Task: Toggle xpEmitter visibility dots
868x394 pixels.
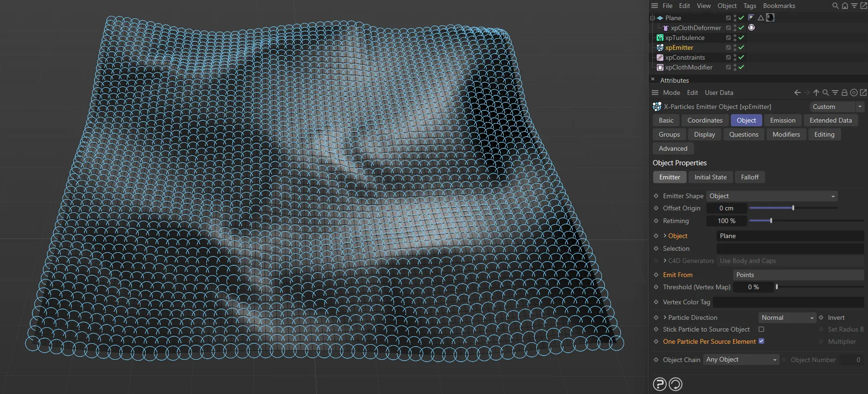Action: (735, 47)
